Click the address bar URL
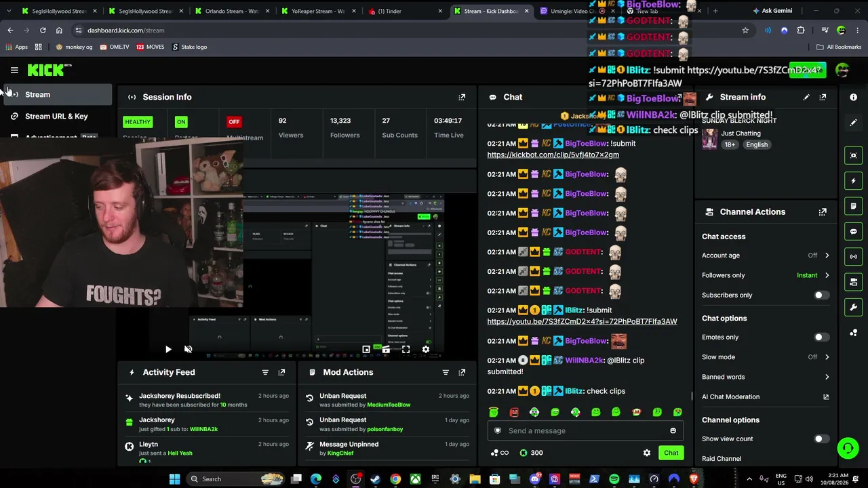This screenshot has height=488, width=868. point(126,30)
